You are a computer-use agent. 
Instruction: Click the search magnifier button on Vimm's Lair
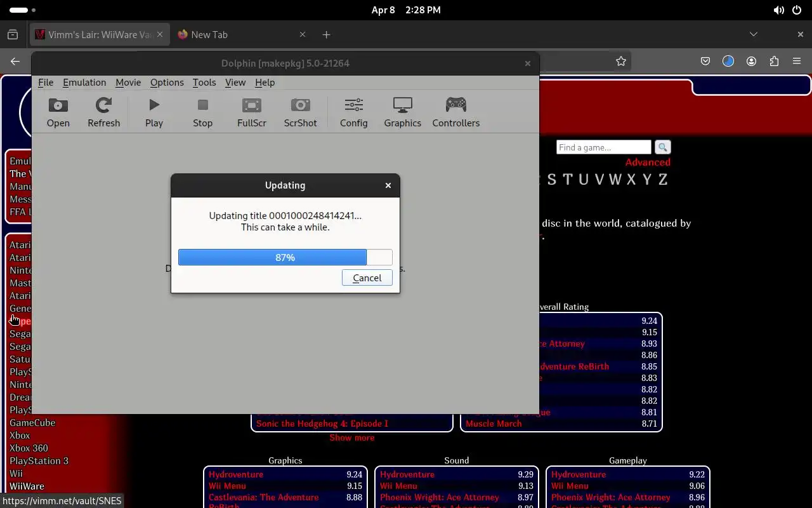pyautogui.click(x=663, y=147)
